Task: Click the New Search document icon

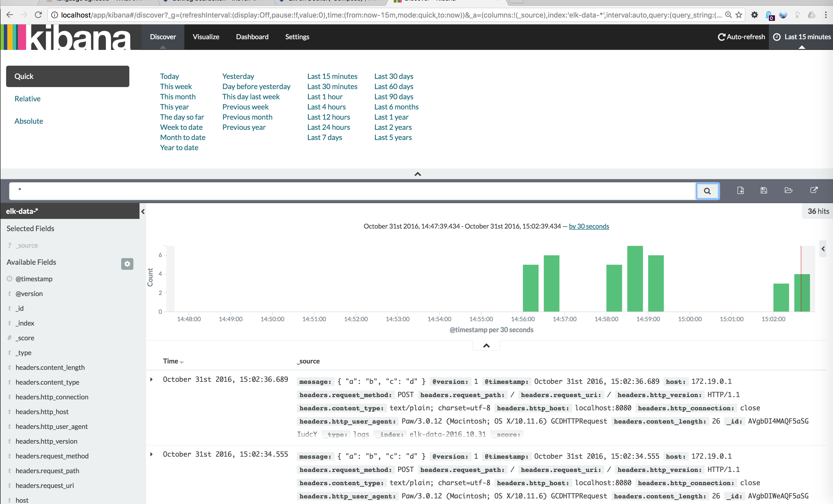Action: point(740,190)
